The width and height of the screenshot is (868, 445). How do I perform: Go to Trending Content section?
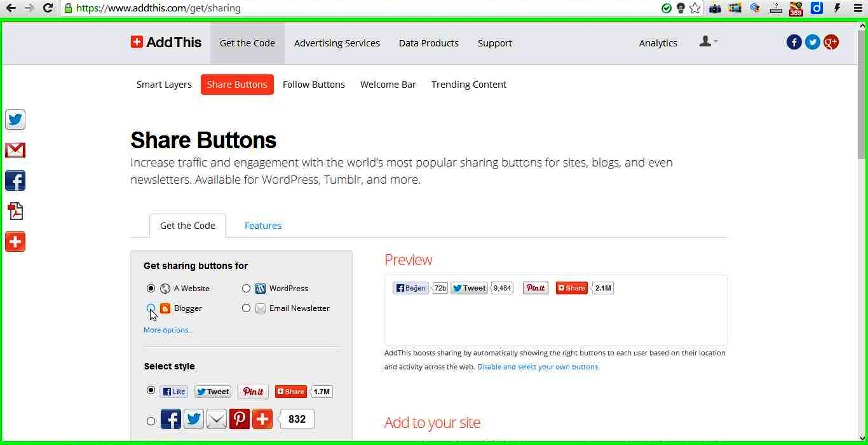click(469, 85)
